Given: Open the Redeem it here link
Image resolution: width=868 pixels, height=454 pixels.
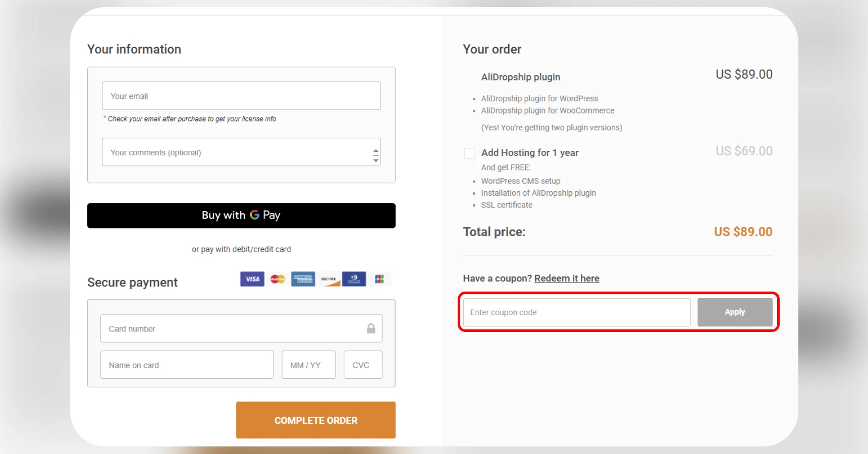Looking at the screenshot, I should click(566, 278).
